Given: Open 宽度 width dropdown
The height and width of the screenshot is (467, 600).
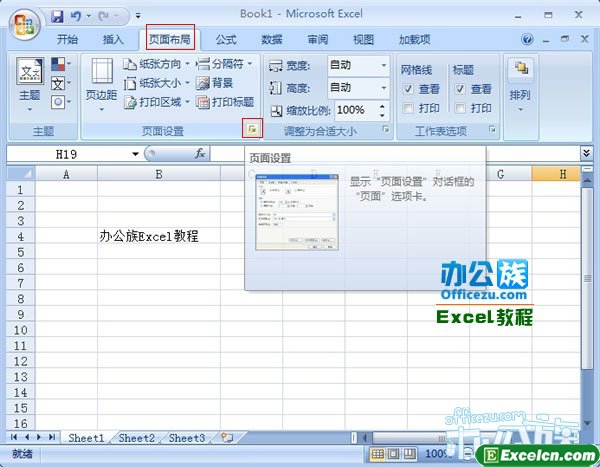Looking at the screenshot, I should (x=384, y=65).
